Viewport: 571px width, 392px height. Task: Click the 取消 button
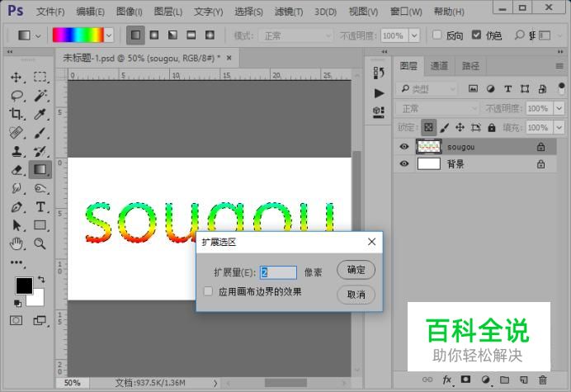[356, 295]
